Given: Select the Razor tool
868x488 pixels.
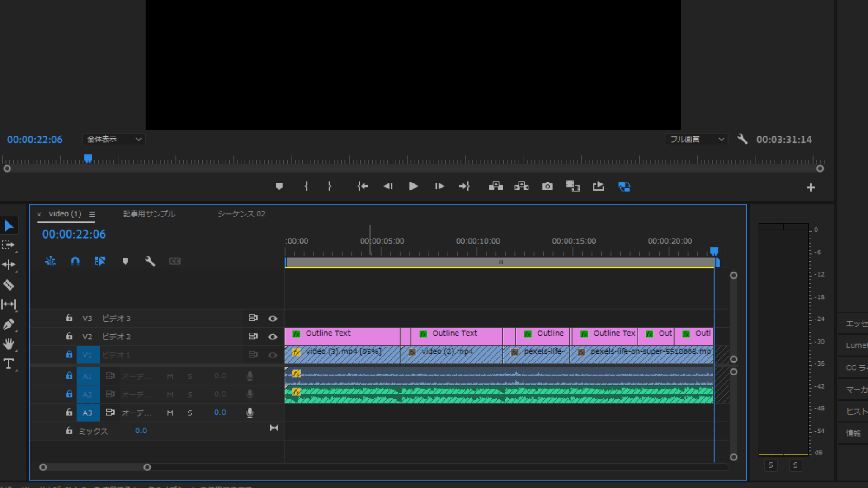Looking at the screenshot, I should pyautogui.click(x=9, y=285).
